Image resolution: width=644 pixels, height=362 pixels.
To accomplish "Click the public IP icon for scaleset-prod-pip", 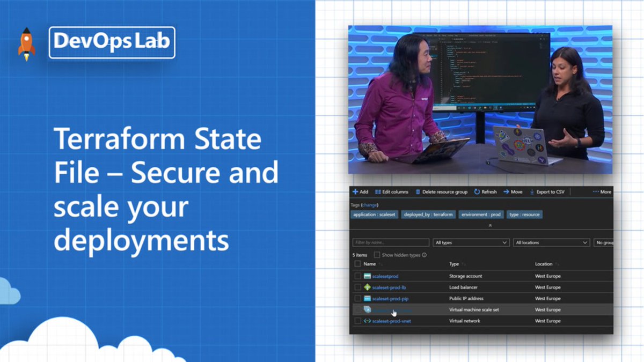I will (x=367, y=299).
